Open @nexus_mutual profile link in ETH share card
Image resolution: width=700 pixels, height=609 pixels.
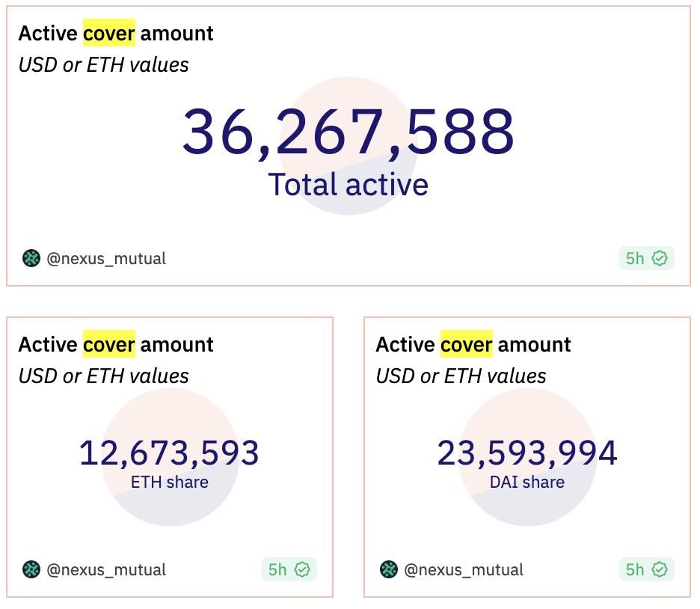106,569
